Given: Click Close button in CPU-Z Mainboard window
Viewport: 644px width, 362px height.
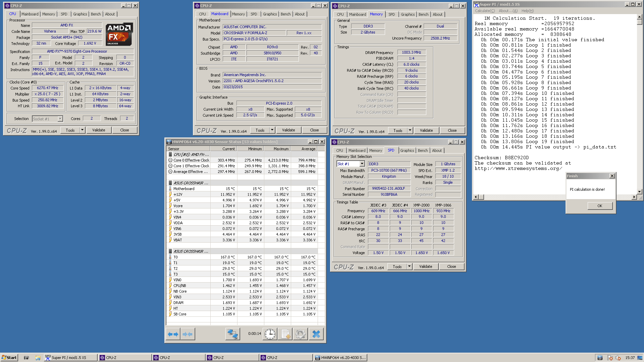Looking at the screenshot, I should click(x=314, y=130).
